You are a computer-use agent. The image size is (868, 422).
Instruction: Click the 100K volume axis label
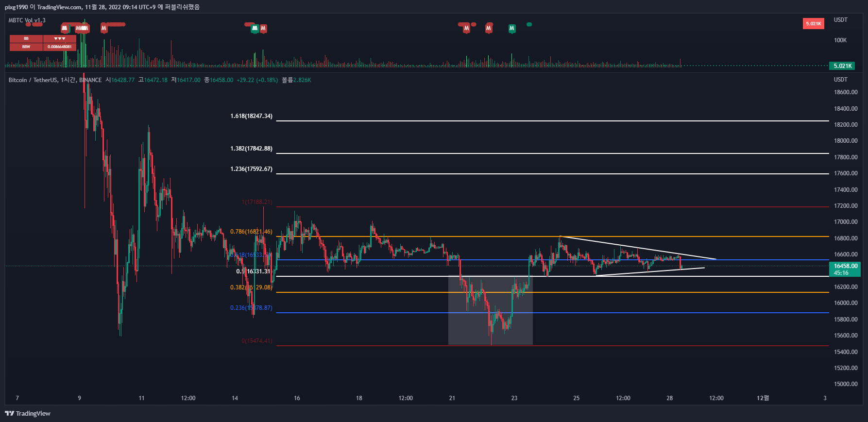(840, 40)
